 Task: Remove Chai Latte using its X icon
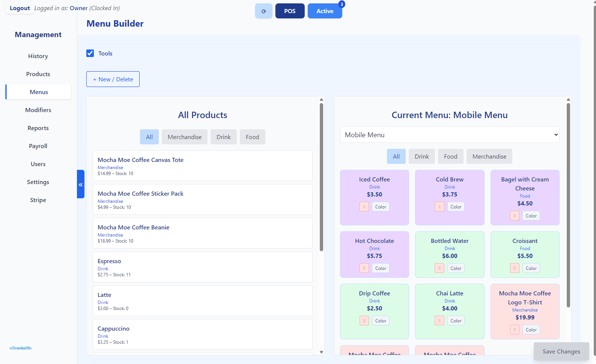point(439,321)
